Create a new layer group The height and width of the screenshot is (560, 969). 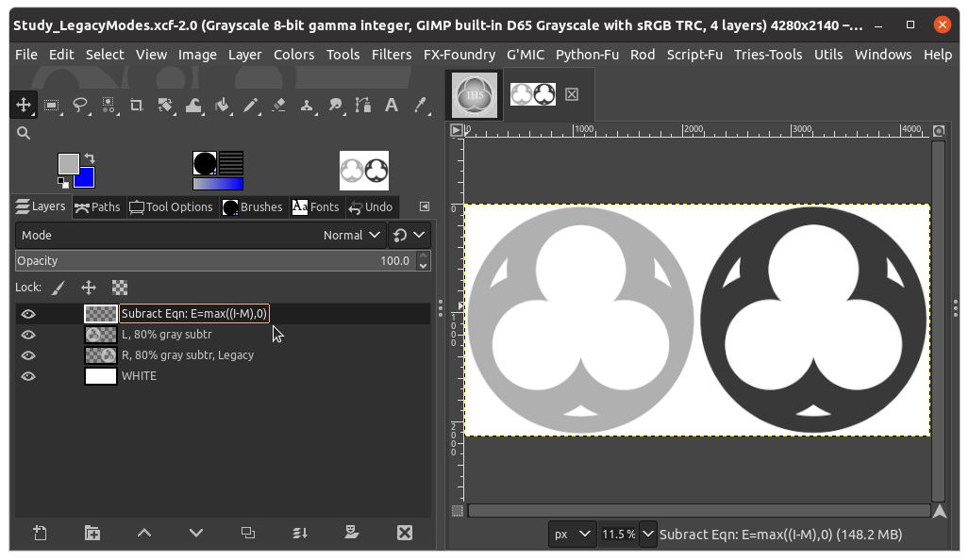click(x=92, y=533)
